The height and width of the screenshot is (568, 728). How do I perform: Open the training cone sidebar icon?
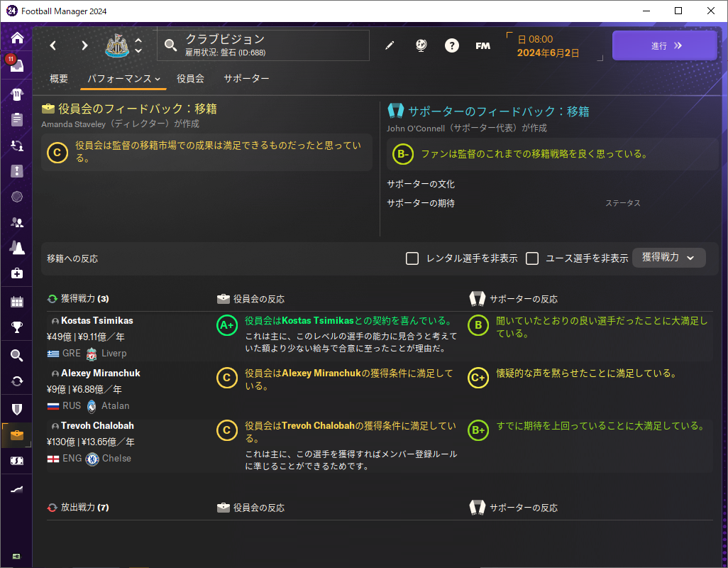[17, 248]
